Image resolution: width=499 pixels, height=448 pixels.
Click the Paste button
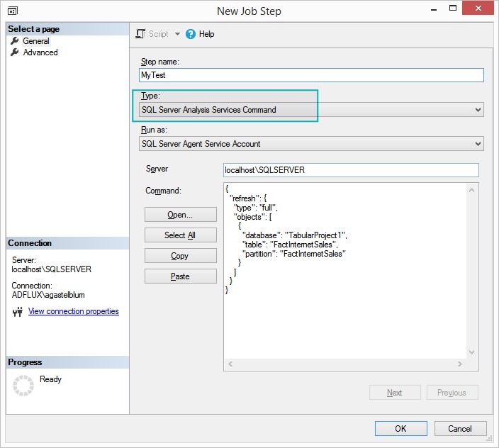[181, 276]
